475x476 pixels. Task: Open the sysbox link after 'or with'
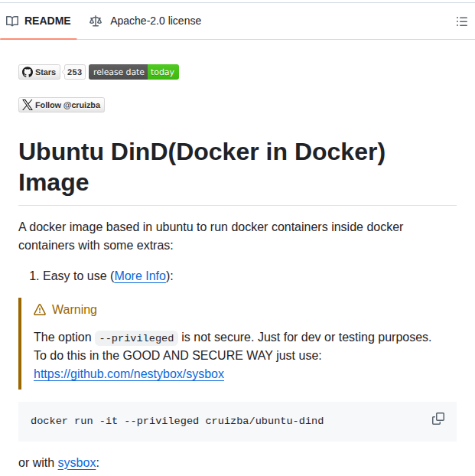[76, 463]
